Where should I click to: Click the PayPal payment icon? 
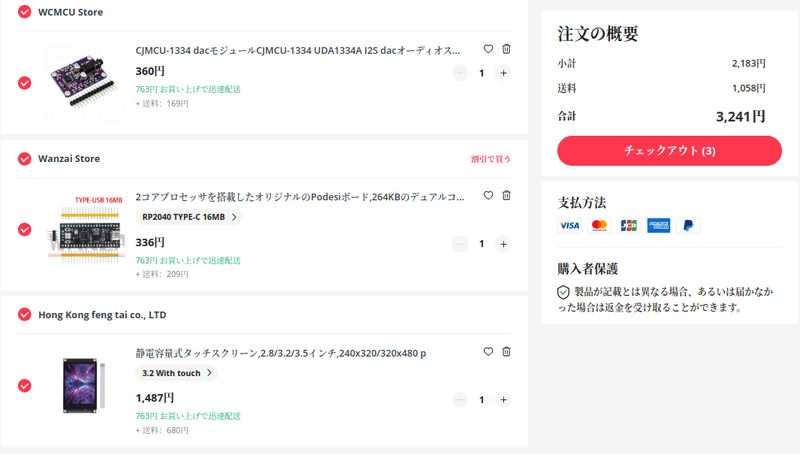(688, 225)
